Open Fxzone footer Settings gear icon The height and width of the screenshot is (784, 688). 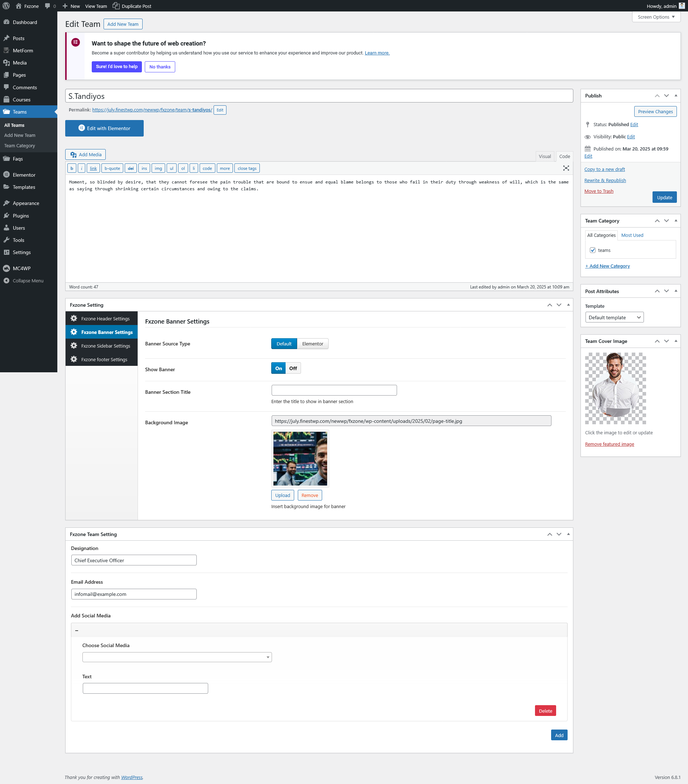coord(74,359)
